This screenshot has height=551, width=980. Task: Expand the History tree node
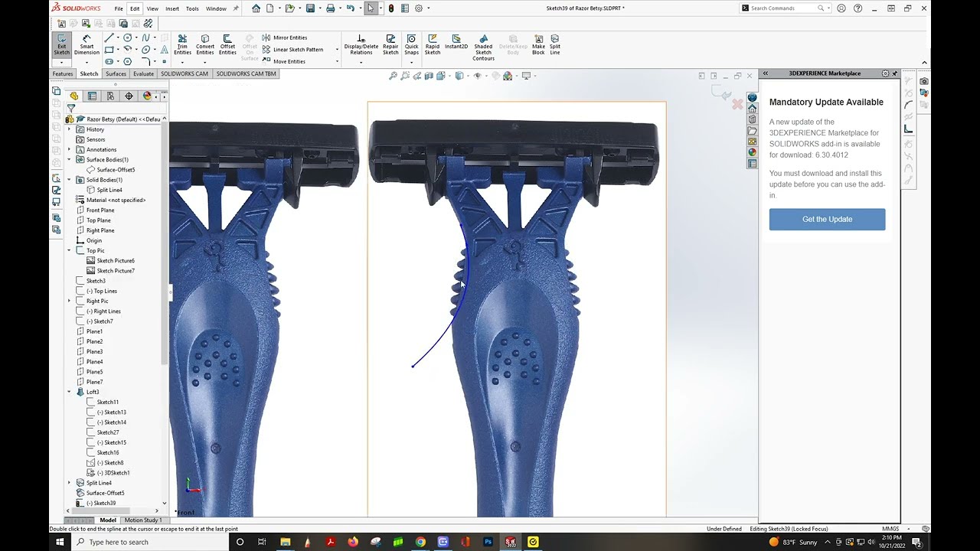pos(70,129)
